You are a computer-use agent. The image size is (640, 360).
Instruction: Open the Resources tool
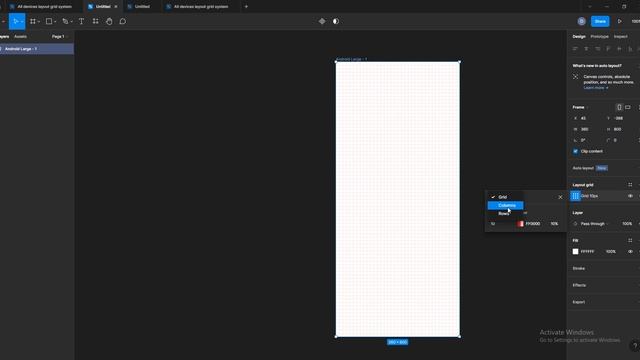tap(96, 21)
